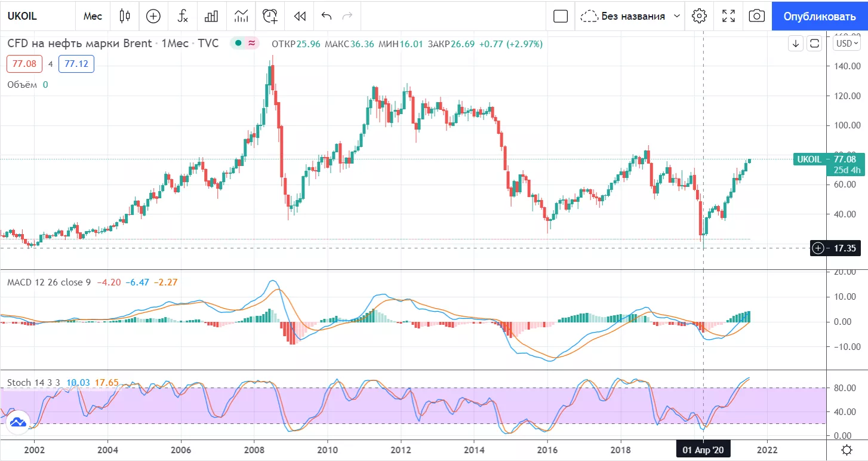Image resolution: width=868 pixels, height=461 pixels.
Task: Open the candlestick chart type selector
Action: (x=124, y=16)
